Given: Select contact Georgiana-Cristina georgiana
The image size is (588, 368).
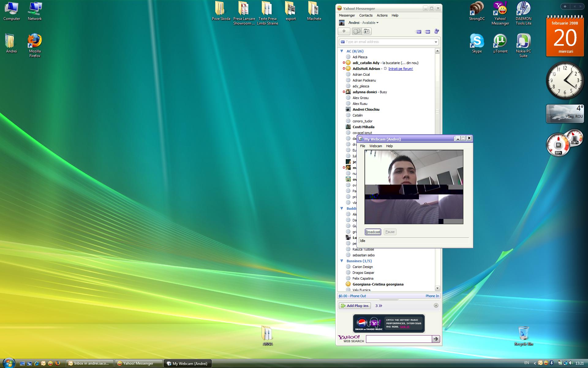Looking at the screenshot, I should point(378,284).
